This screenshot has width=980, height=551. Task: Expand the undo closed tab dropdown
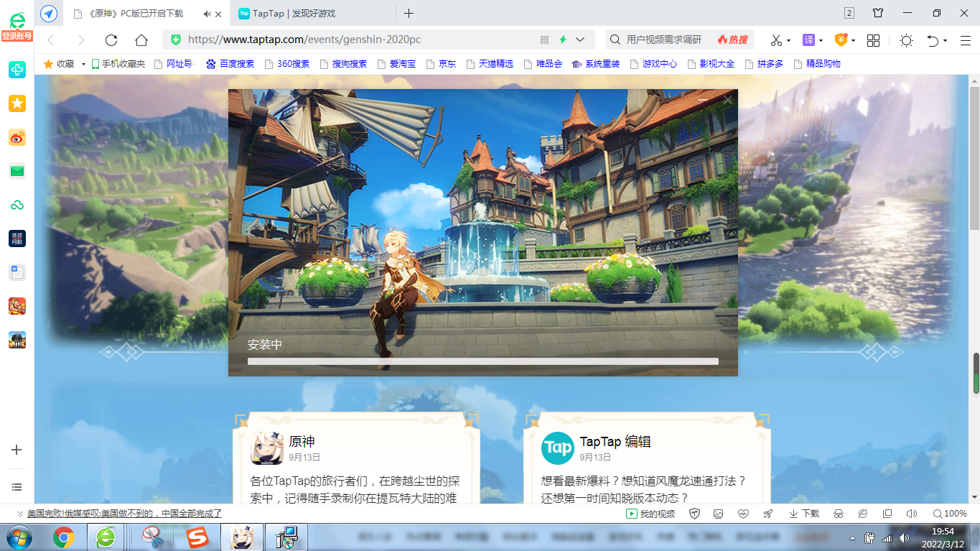(946, 40)
